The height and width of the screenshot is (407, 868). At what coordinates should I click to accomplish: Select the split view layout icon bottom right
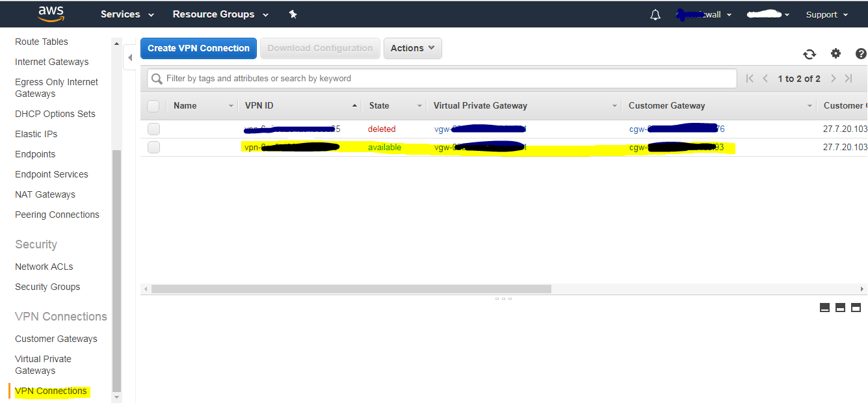coord(840,307)
